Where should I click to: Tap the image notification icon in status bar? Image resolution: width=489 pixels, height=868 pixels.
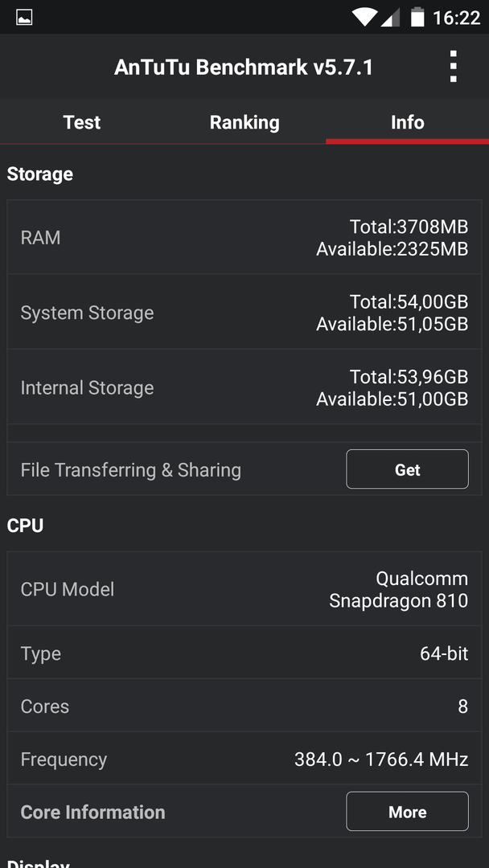pos(24,17)
